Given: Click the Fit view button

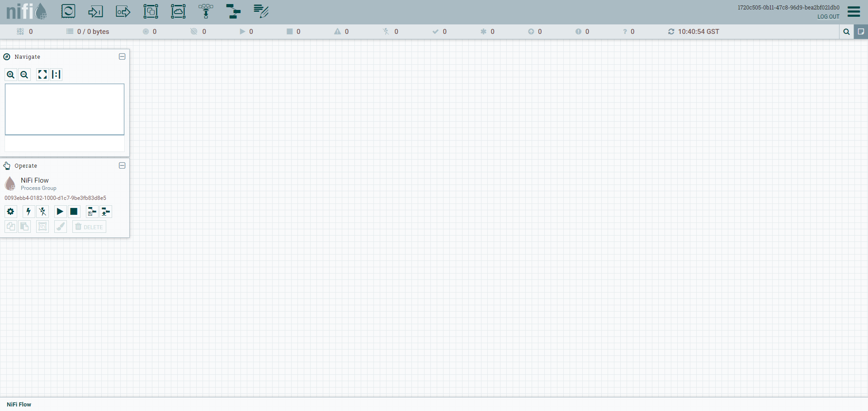Looking at the screenshot, I should pos(42,75).
